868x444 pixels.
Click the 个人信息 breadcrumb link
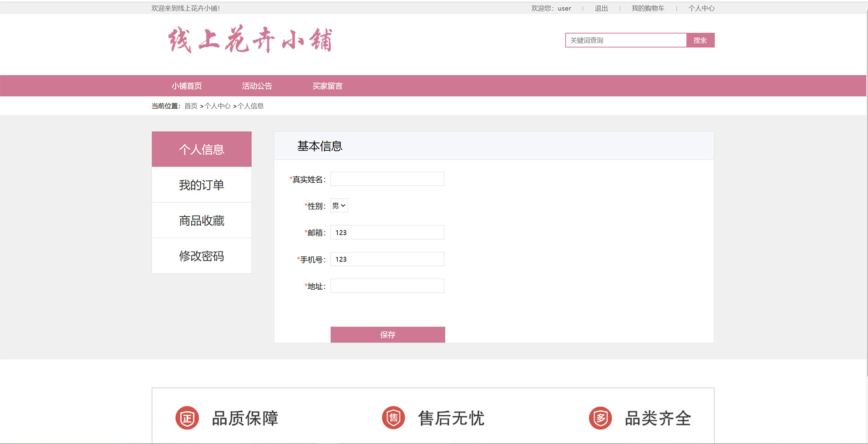251,106
